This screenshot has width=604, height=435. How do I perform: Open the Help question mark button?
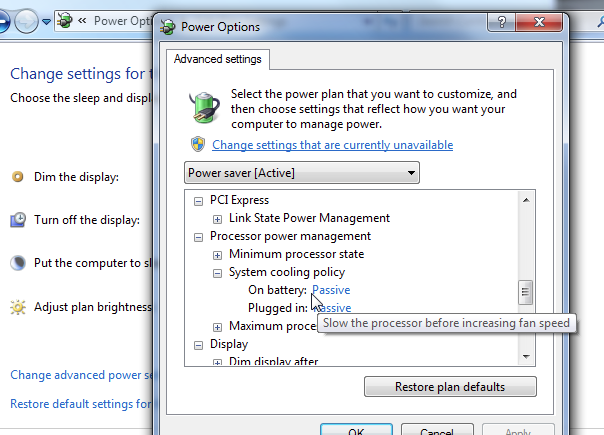pyautogui.click(x=501, y=22)
